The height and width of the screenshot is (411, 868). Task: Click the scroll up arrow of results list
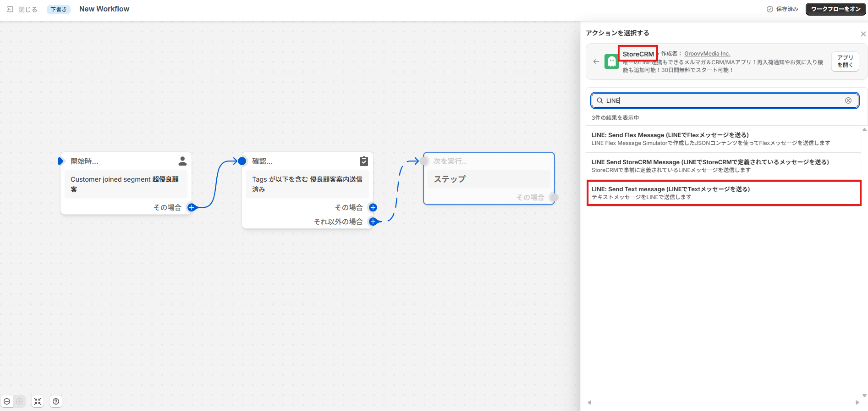tap(864, 130)
